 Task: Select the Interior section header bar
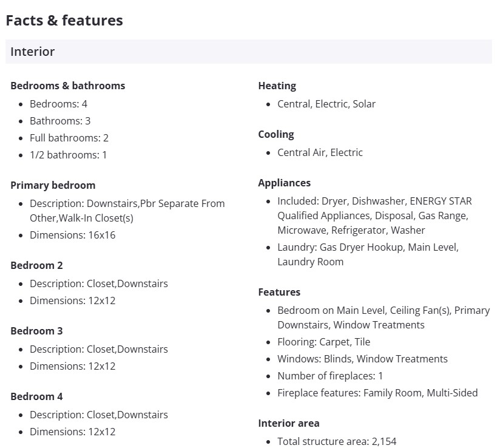click(248, 52)
